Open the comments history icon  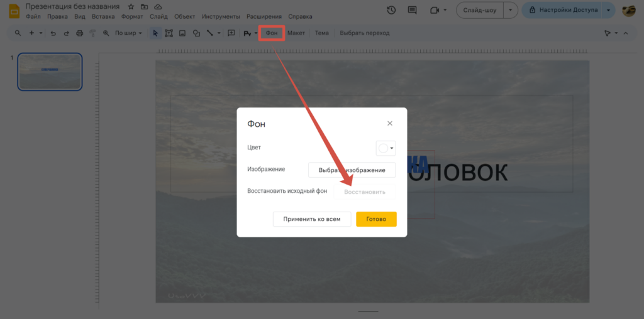click(x=412, y=10)
